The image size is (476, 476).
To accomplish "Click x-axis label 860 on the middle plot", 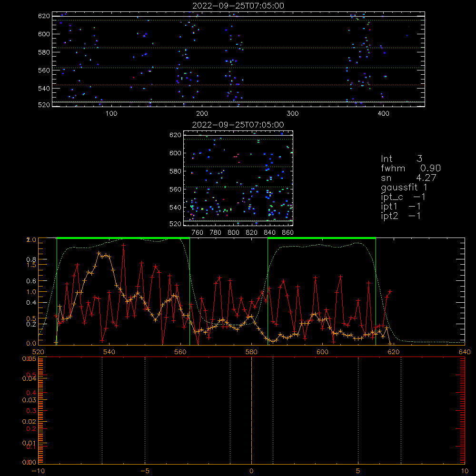I will (x=288, y=233).
